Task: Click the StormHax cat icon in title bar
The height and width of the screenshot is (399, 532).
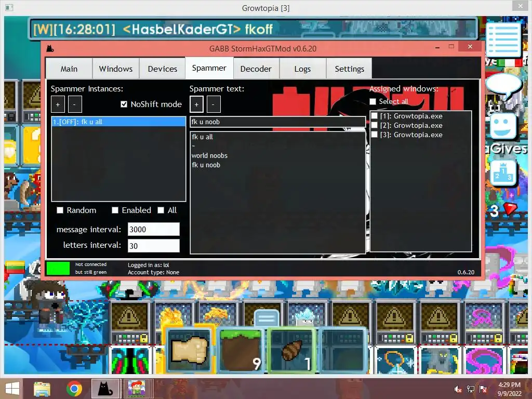Action: point(50,48)
